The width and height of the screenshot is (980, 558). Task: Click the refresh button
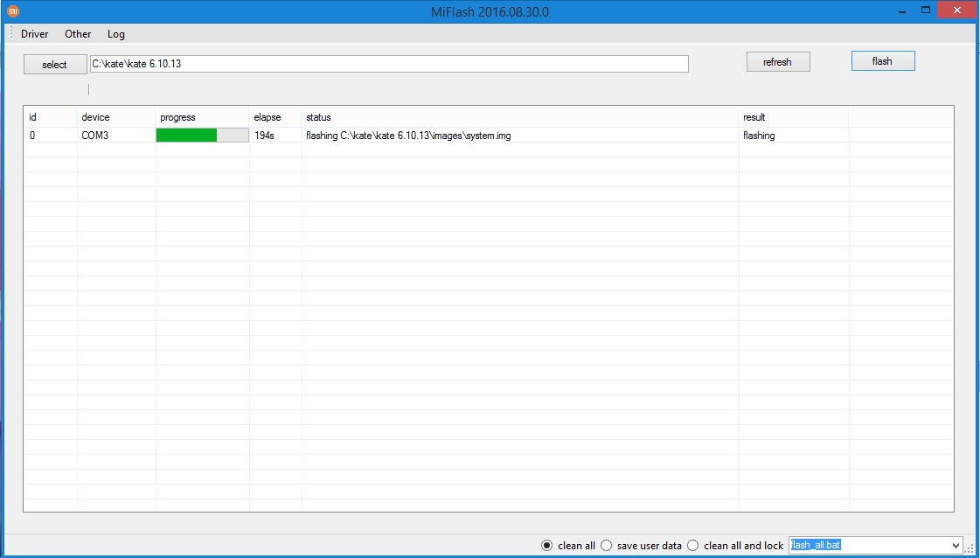[777, 62]
